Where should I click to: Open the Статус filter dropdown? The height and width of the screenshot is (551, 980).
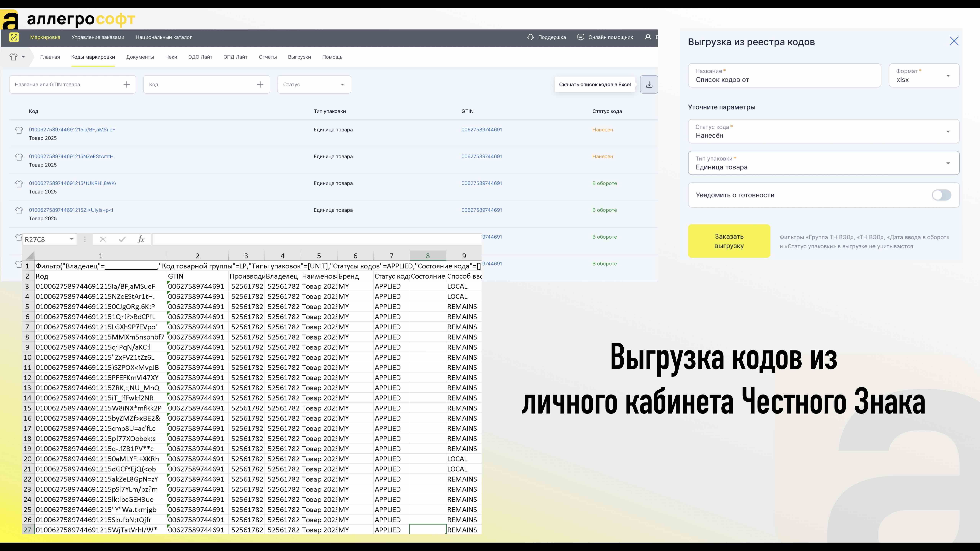click(314, 84)
